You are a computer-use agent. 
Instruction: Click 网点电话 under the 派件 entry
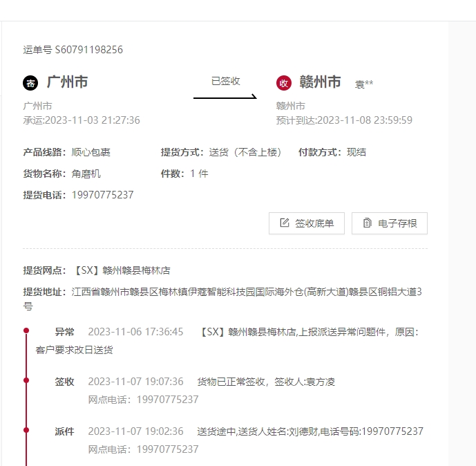pos(143,449)
